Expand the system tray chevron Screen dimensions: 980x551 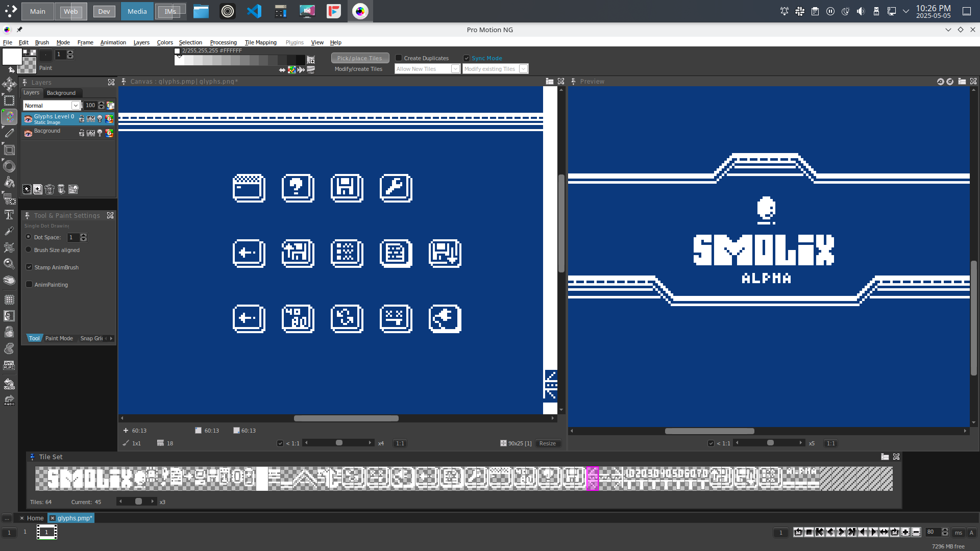(906, 11)
